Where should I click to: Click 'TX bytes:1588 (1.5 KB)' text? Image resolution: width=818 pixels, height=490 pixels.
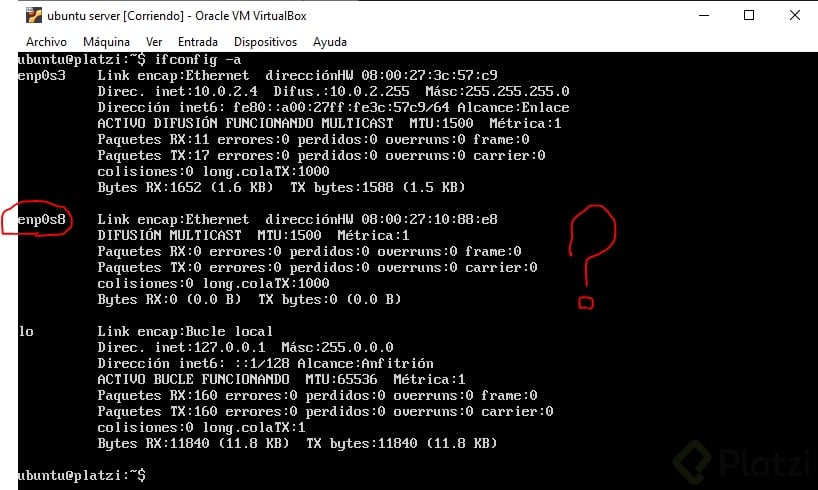coord(377,187)
